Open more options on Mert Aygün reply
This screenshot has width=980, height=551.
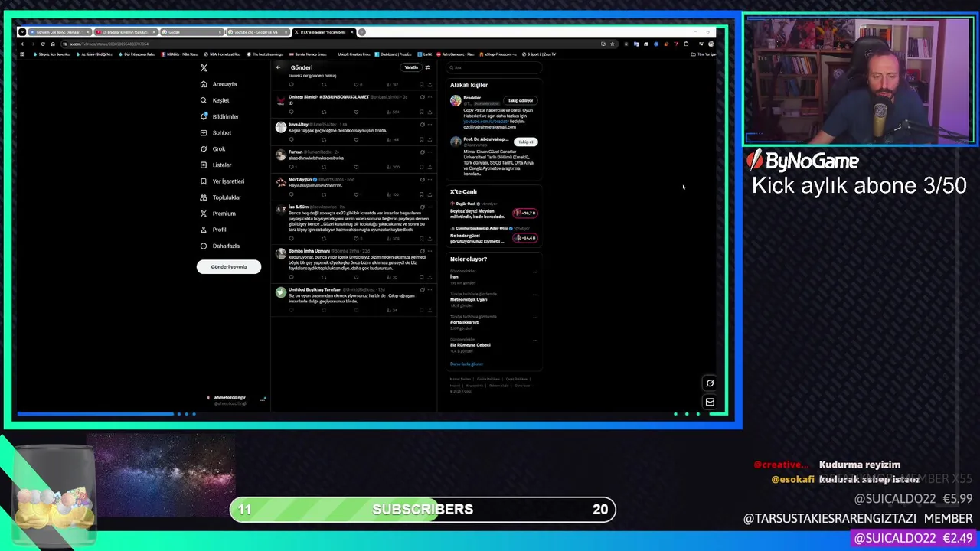coord(430,180)
